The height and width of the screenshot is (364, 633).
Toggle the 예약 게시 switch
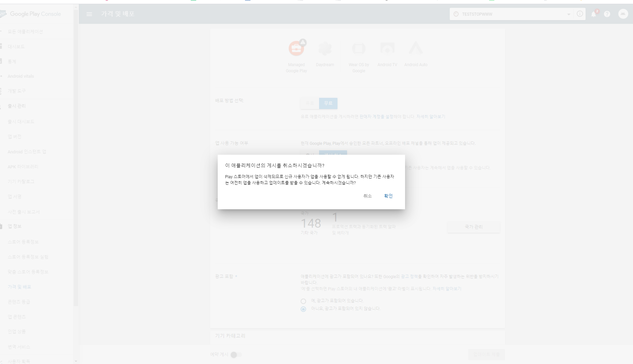click(236, 355)
